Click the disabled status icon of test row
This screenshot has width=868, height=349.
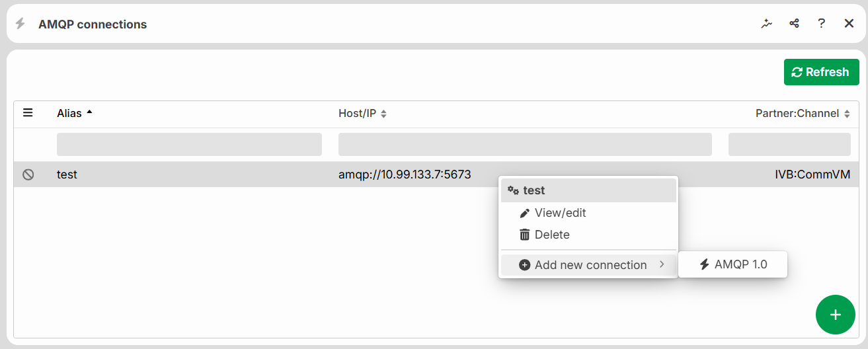[x=28, y=174]
